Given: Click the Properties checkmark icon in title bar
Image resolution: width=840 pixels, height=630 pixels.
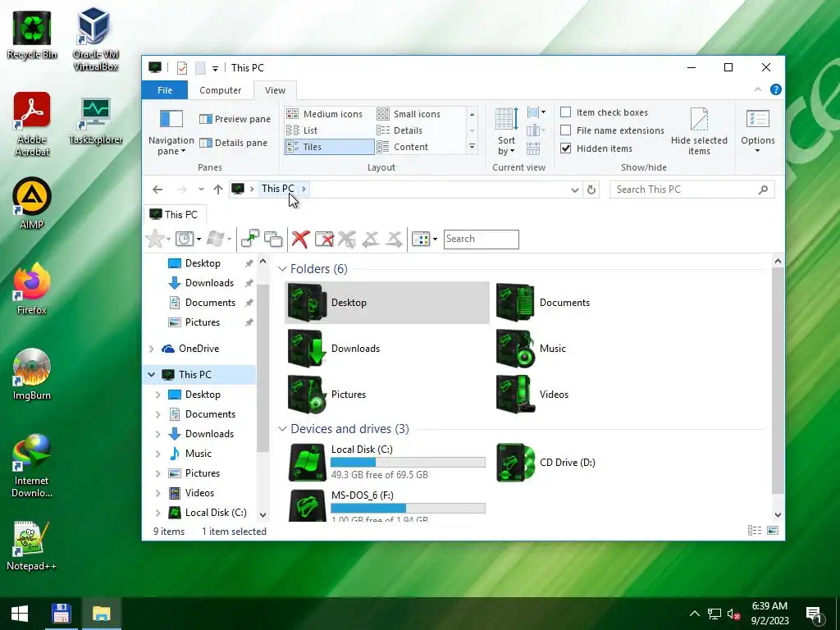Looking at the screenshot, I should [x=182, y=68].
